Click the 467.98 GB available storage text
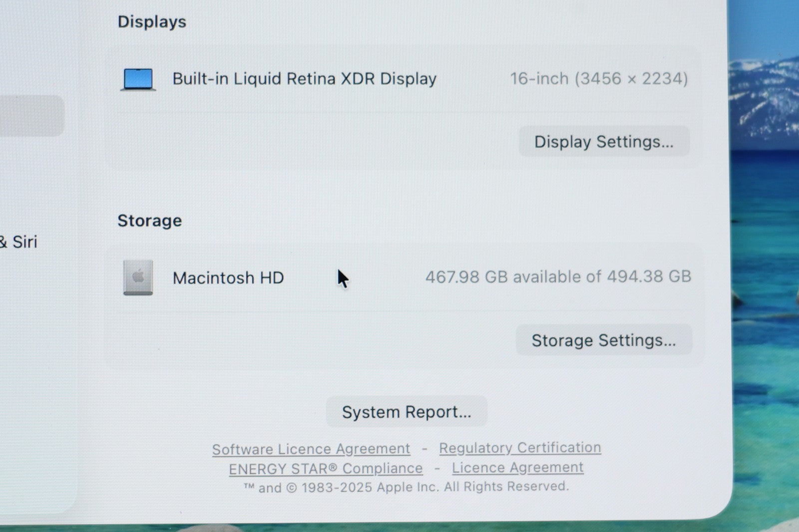The width and height of the screenshot is (799, 532). tap(558, 276)
